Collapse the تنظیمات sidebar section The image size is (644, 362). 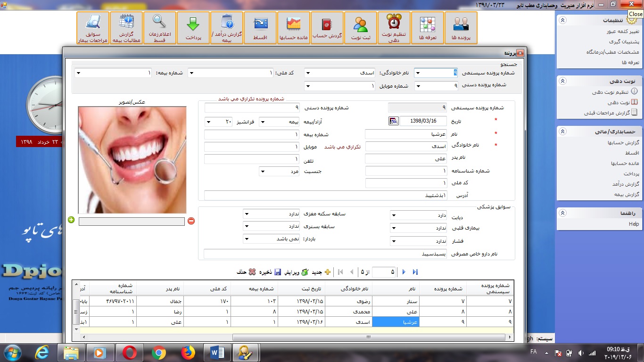pos(563,20)
